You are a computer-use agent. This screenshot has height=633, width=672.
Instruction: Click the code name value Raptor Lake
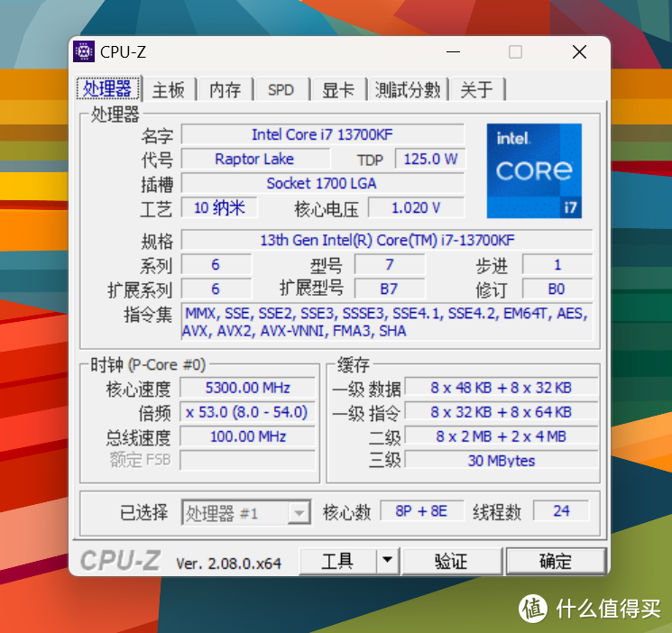coord(255,159)
